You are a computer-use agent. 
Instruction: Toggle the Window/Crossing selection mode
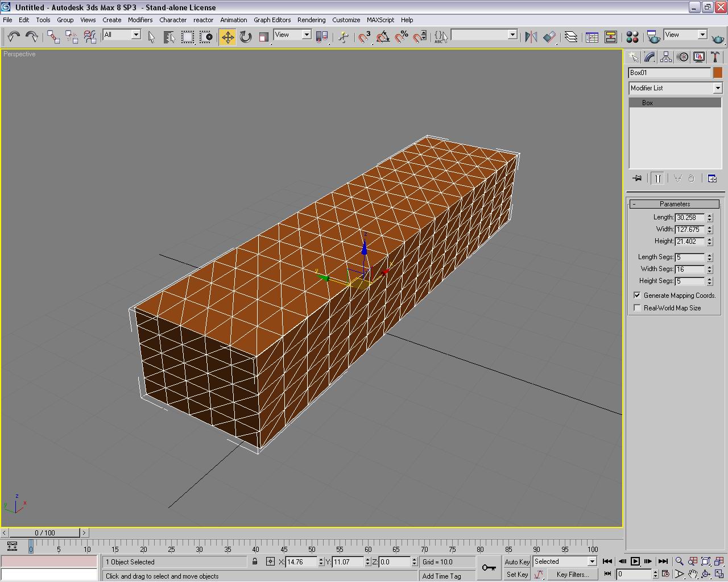tap(206, 37)
